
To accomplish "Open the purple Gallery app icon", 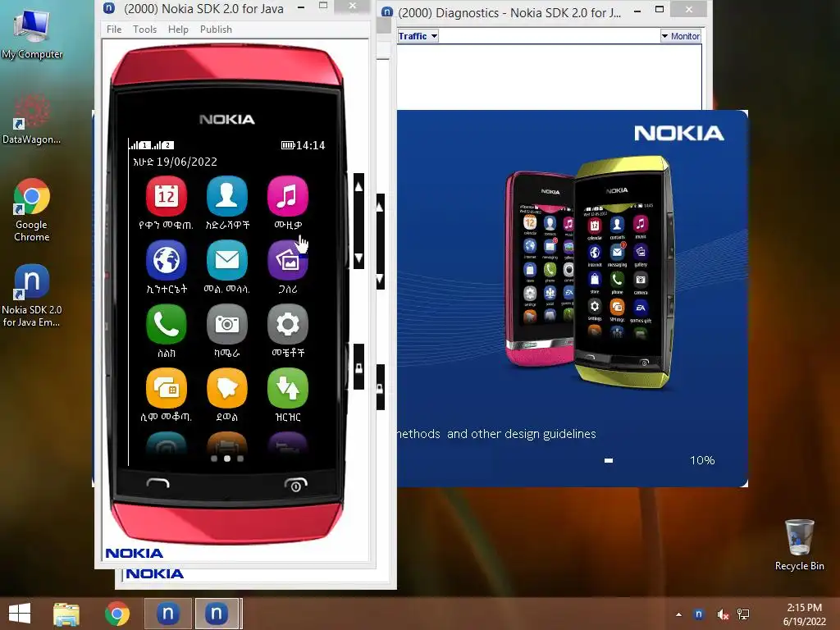I will pyautogui.click(x=288, y=260).
